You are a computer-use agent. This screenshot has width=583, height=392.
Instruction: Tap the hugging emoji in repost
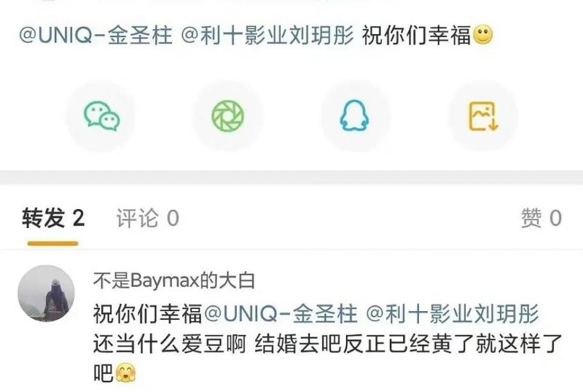pyautogui.click(x=125, y=373)
